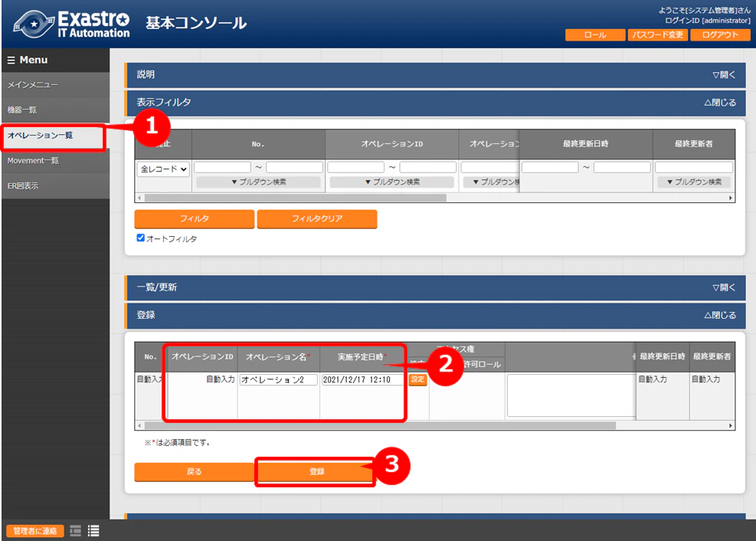Open オペレーション一覧 in the side menu

click(53, 136)
